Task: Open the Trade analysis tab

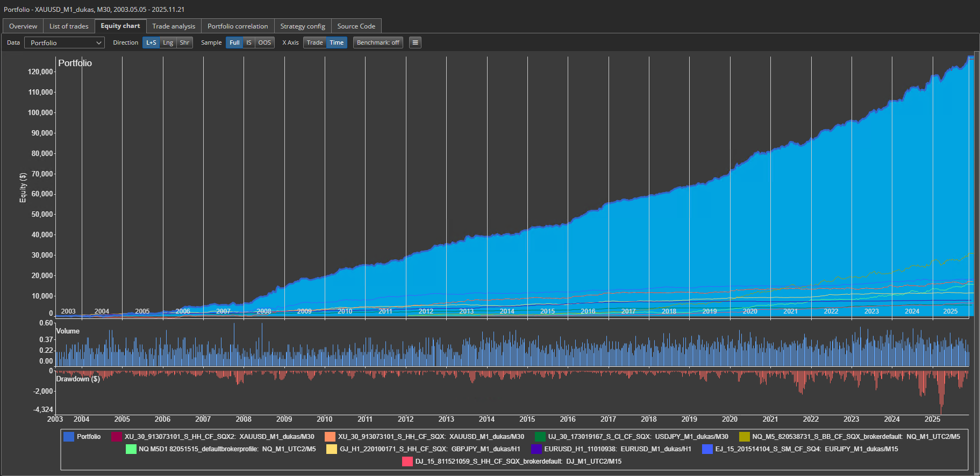Action: coord(174,26)
